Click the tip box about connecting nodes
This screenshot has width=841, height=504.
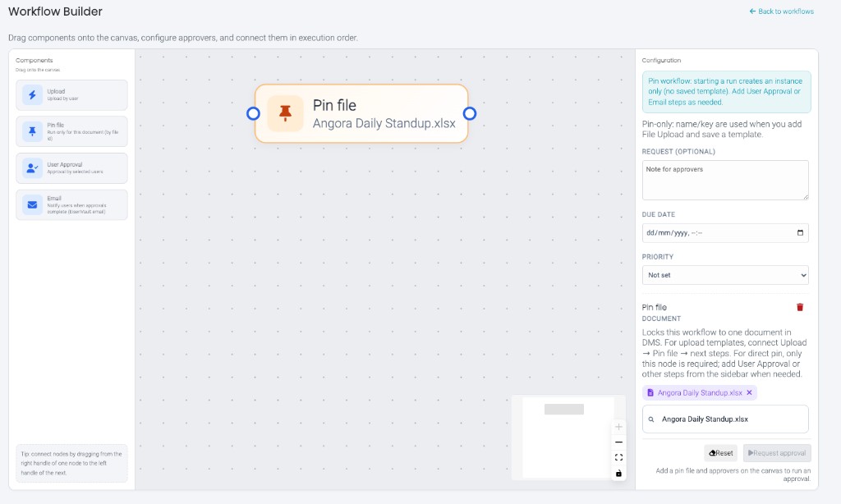pos(71,463)
